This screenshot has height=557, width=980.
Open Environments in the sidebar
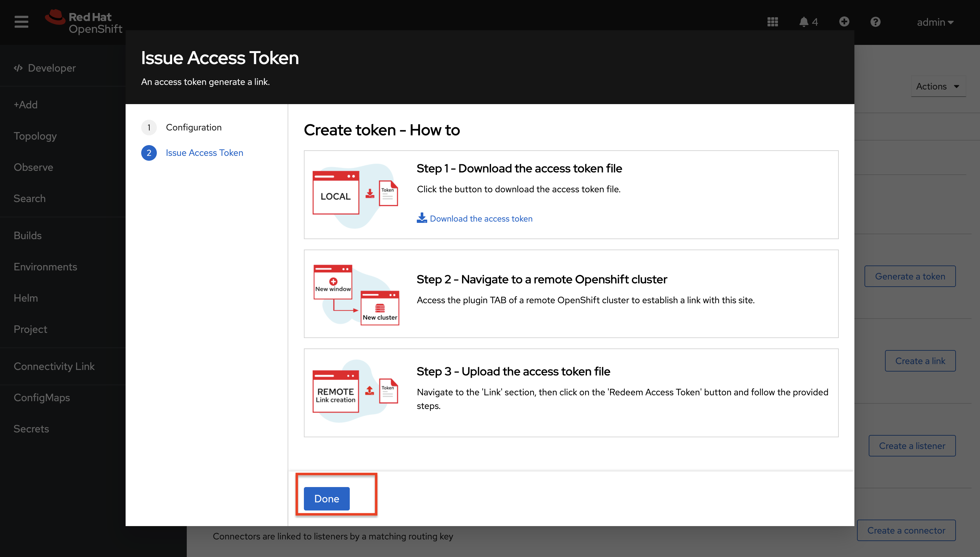coord(45,267)
